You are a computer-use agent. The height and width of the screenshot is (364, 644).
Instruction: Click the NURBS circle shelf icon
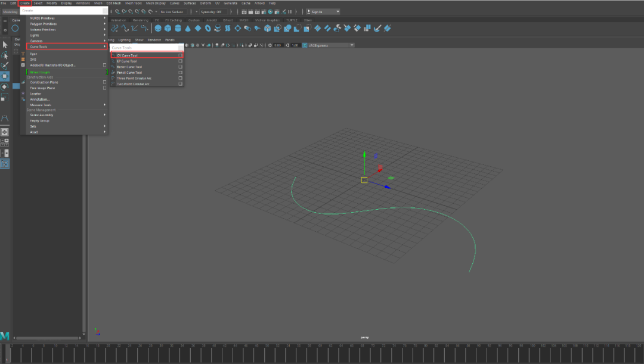click(15, 29)
